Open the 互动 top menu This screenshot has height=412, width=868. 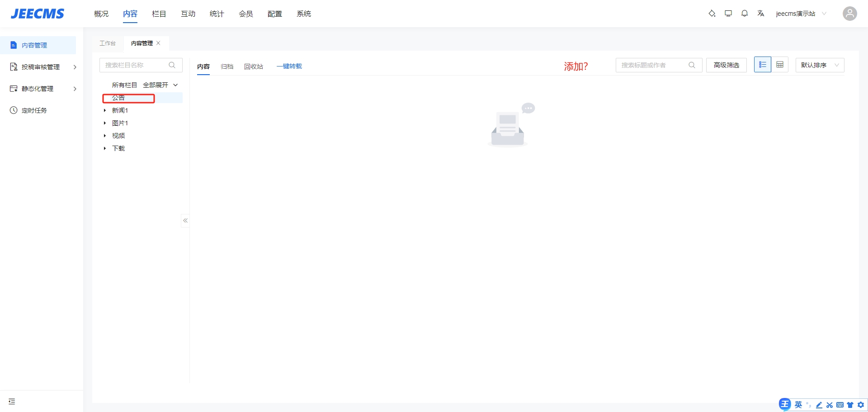click(188, 14)
